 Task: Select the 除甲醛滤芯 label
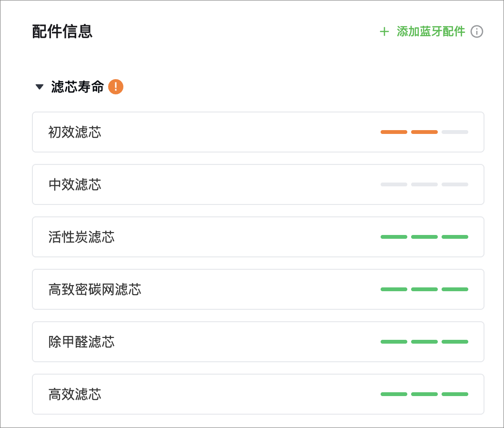pos(81,342)
